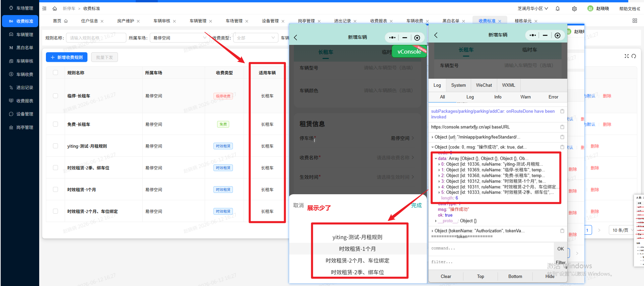
Task: Check the 临停-长租车 row checkbox
Action: pos(56,96)
